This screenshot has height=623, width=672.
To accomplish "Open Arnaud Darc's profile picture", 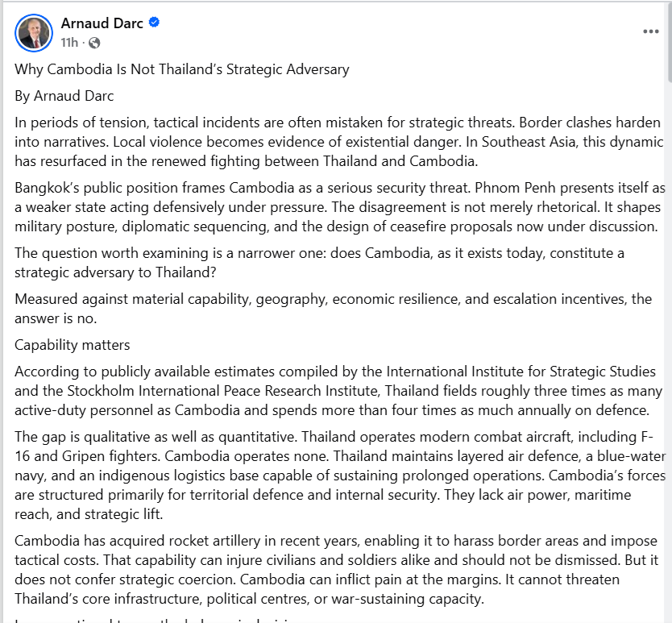I will click(x=34, y=31).
